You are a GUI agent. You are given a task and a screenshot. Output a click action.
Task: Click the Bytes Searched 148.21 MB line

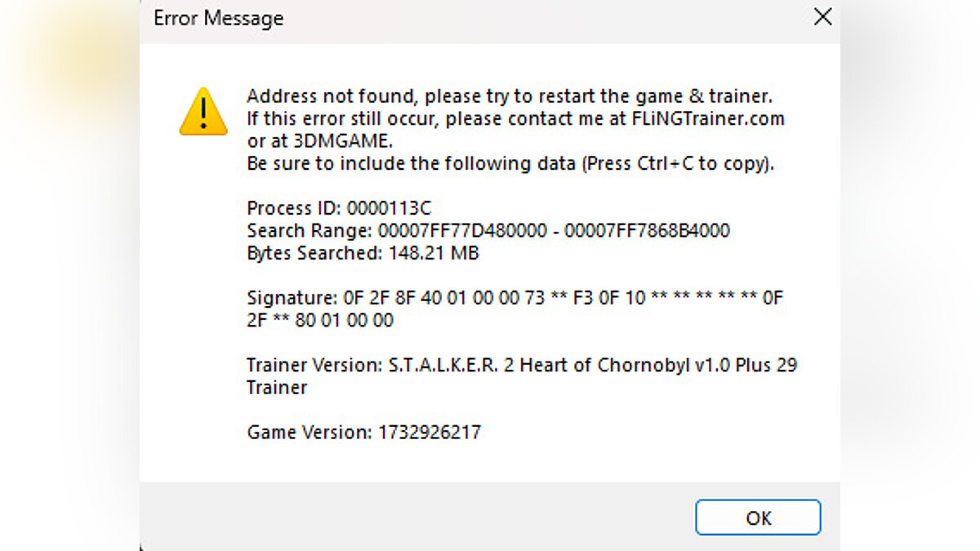pos(363,254)
